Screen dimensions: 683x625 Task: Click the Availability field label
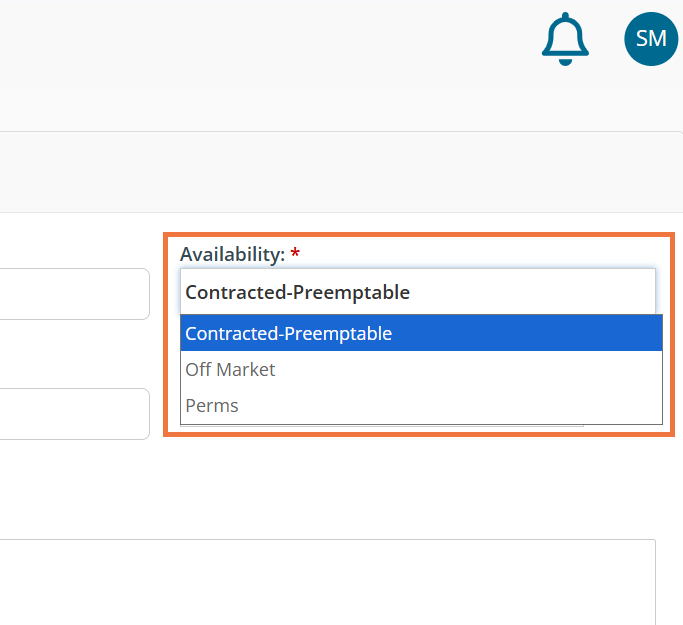[232, 254]
